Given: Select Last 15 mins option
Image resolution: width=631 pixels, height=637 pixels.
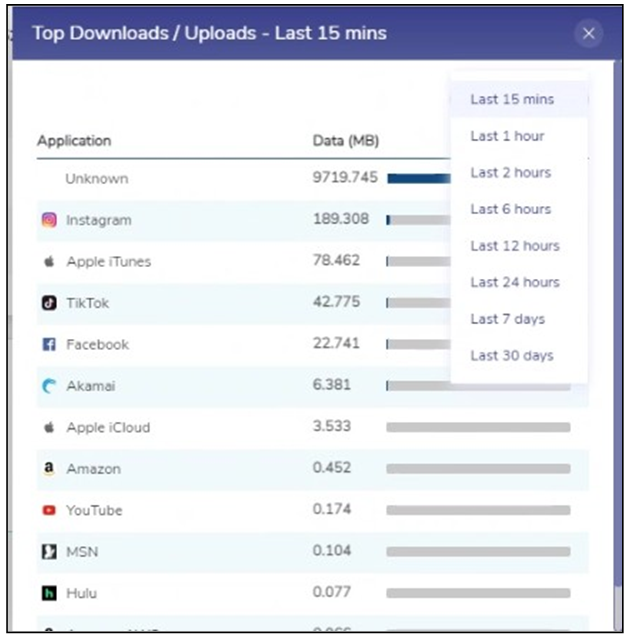Looking at the screenshot, I should click(x=512, y=100).
